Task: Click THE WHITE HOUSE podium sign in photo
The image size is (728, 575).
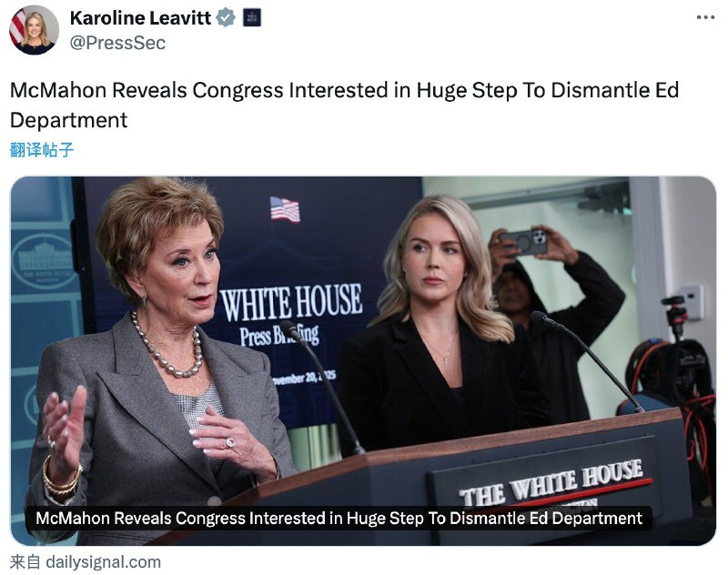Action: 552,482
